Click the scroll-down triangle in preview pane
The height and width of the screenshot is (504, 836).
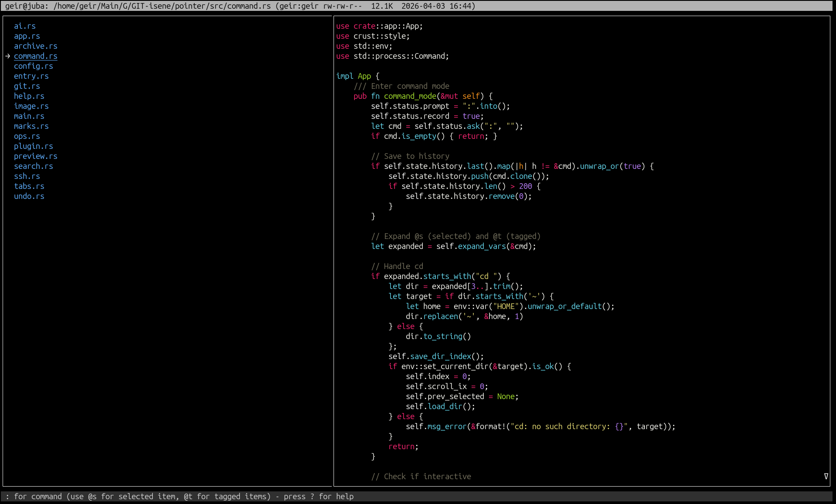826,477
